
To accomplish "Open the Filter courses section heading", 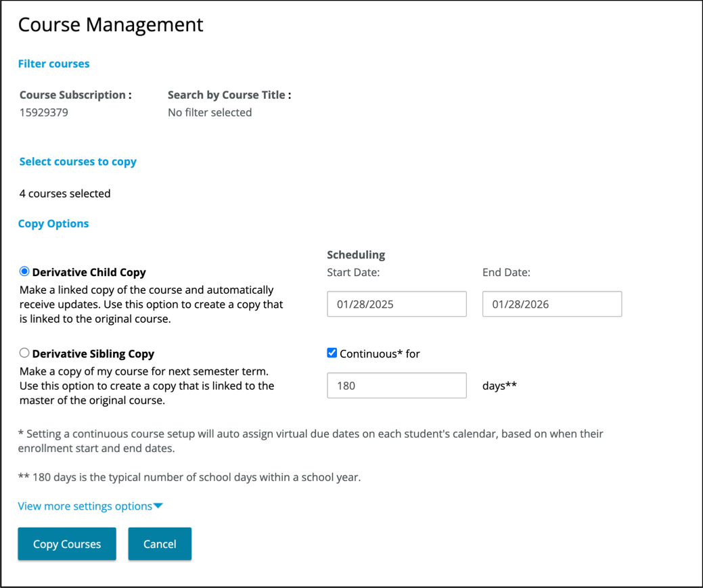I will 53,64.
